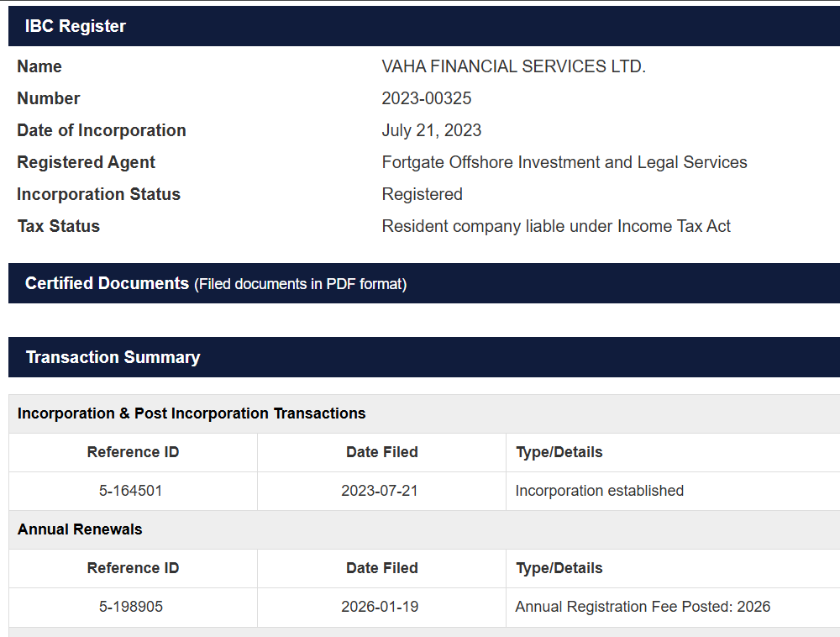This screenshot has width=840, height=637.
Task: Click the company number 2023-00325
Action: click(427, 98)
